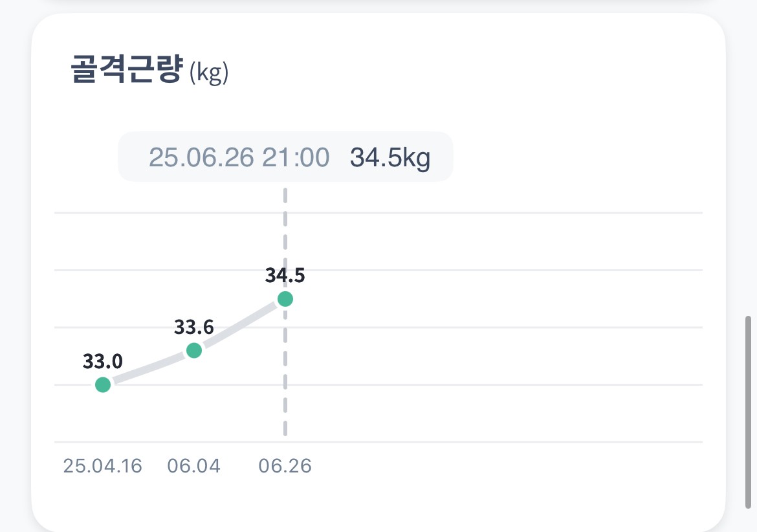The height and width of the screenshot is (532, 757).
Task: Tap the tooltip timestamp 25.06.26 21:00
Action: pyautogui.click(x=239, y=157)
